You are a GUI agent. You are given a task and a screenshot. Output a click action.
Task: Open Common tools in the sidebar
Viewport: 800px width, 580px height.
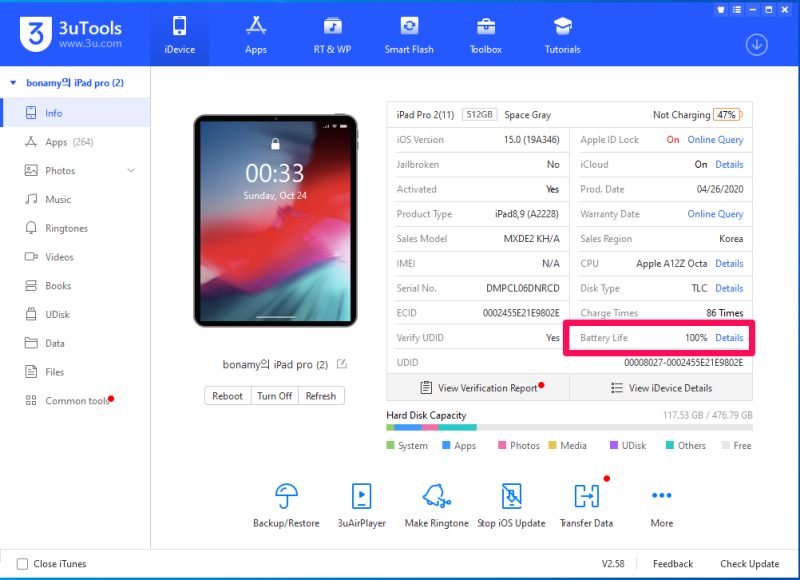(x=76, y=400)
